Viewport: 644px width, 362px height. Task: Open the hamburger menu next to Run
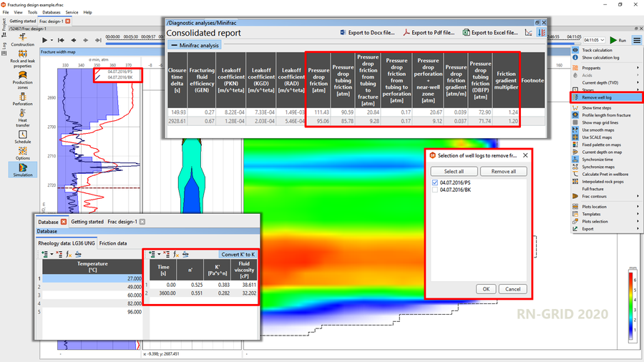(x=636, y=40)
